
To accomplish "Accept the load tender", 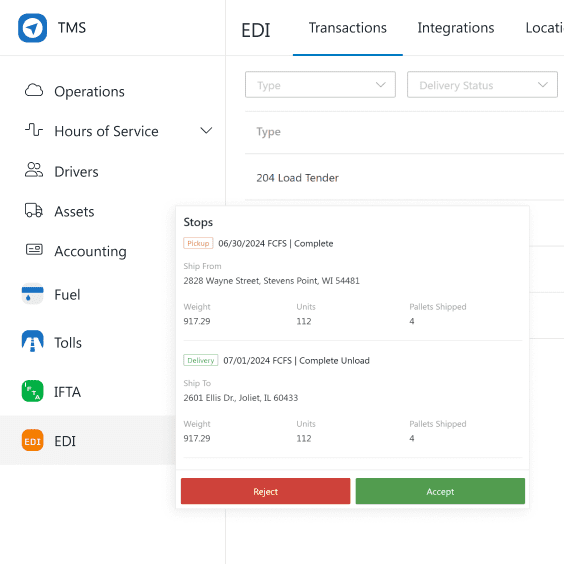I will [x=440, y=491].
